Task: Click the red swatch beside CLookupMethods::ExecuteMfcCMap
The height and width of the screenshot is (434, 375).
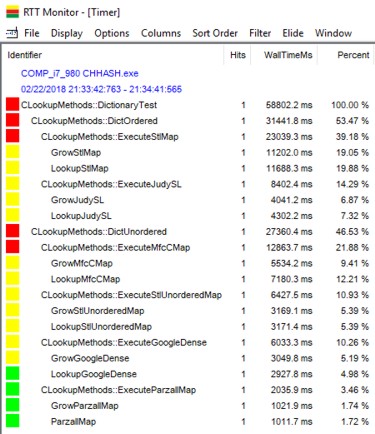Action: [x=12, y=247]
